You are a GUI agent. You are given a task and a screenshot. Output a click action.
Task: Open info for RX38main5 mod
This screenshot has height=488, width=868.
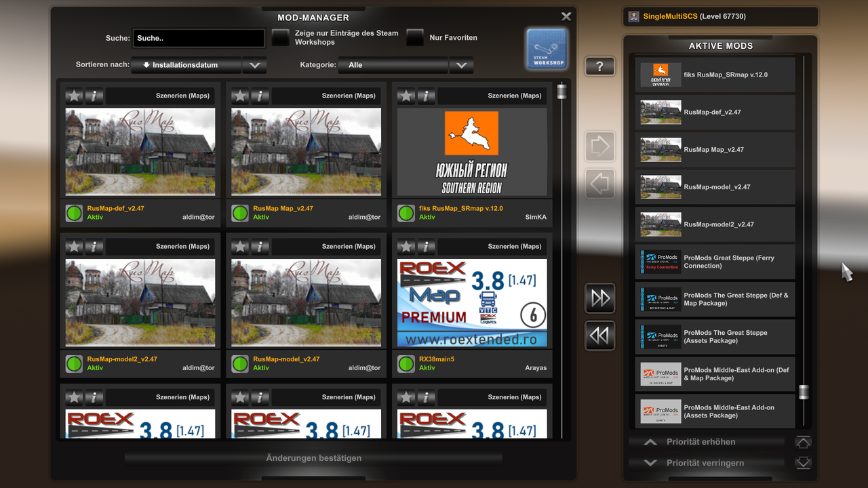[x=427, y=246]
